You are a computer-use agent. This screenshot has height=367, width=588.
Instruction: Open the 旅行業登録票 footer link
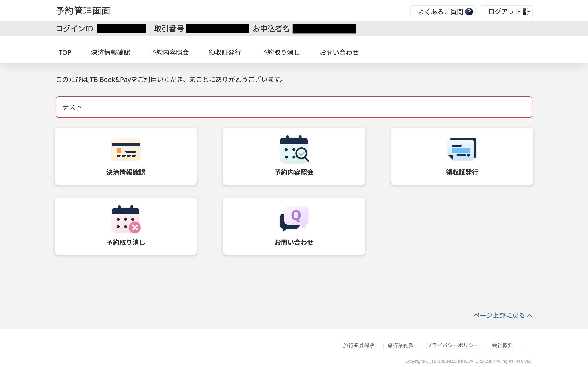point(359,345)
